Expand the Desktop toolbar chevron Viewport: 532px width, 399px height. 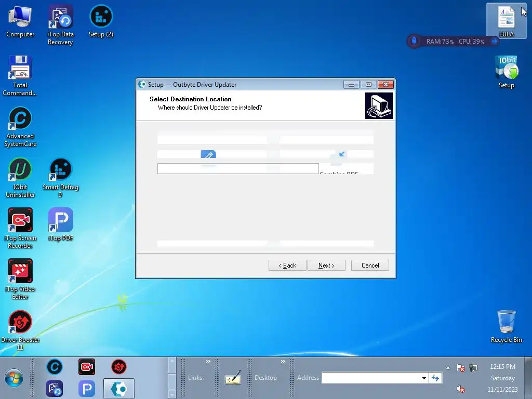tap(283, 362)
